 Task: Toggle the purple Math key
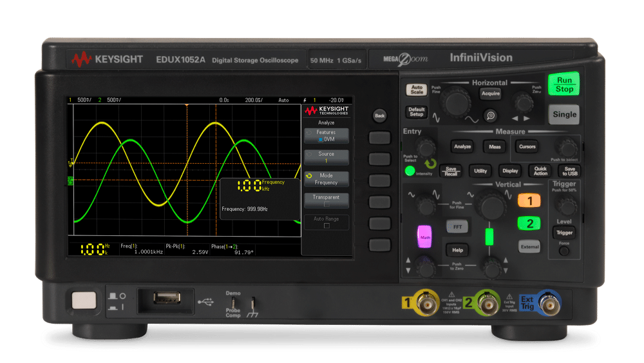pyautogui.click(x=424, y=237)
